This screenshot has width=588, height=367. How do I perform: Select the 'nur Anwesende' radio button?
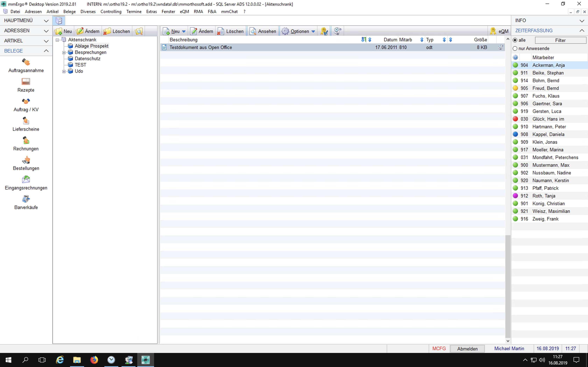coord(515,49)
